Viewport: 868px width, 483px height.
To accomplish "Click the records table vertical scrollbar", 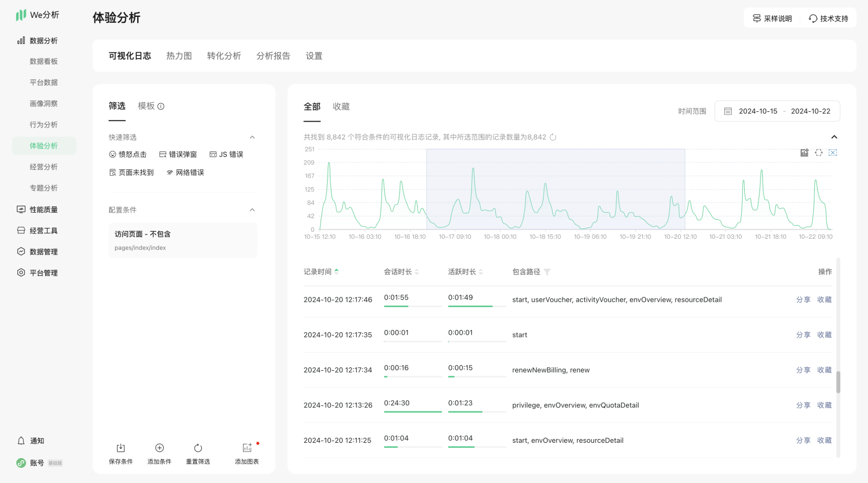I will (838, 382).
